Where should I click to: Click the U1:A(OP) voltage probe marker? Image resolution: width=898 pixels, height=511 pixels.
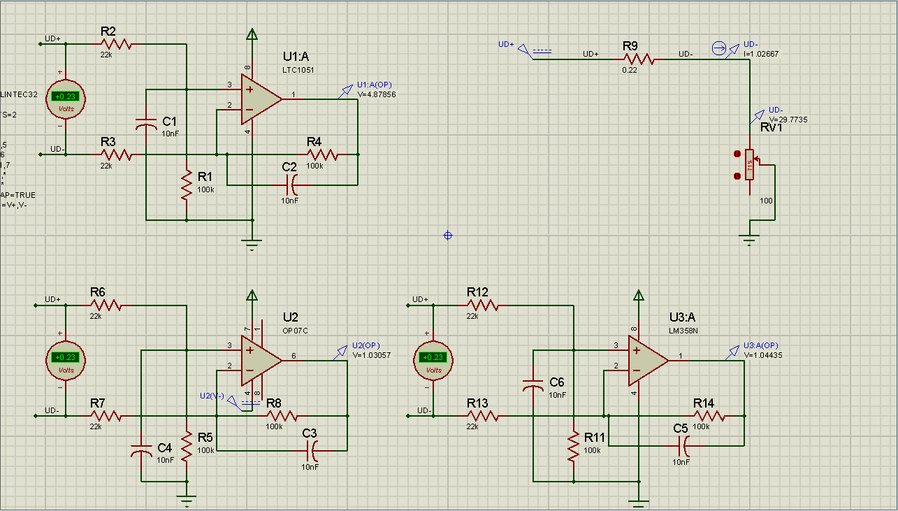point(348,88)
